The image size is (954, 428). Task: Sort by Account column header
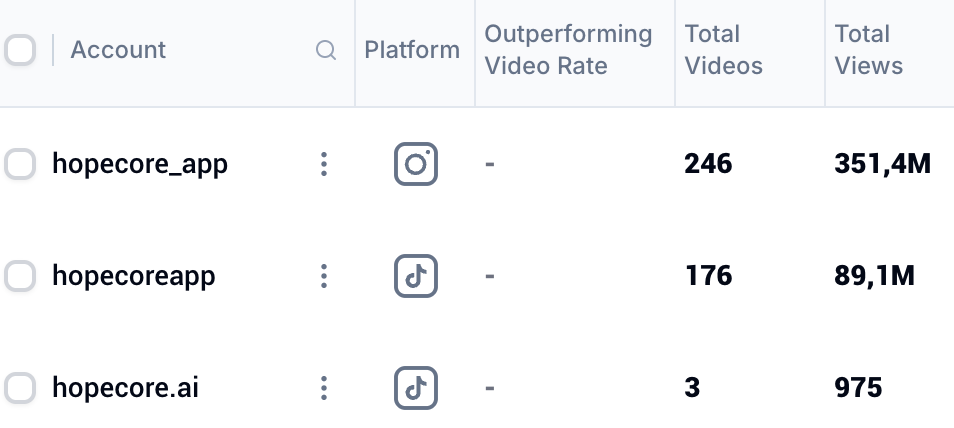(118, 50)
